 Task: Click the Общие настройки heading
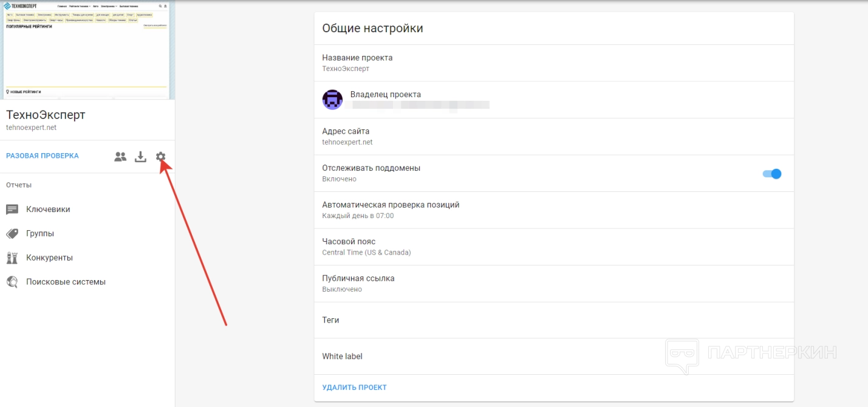(x=372, y=29)
